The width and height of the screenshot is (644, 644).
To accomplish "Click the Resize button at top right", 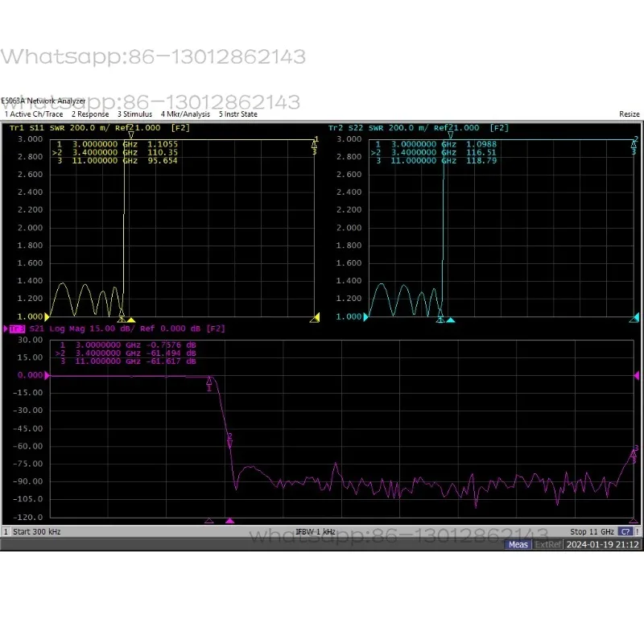I will 630,114.
